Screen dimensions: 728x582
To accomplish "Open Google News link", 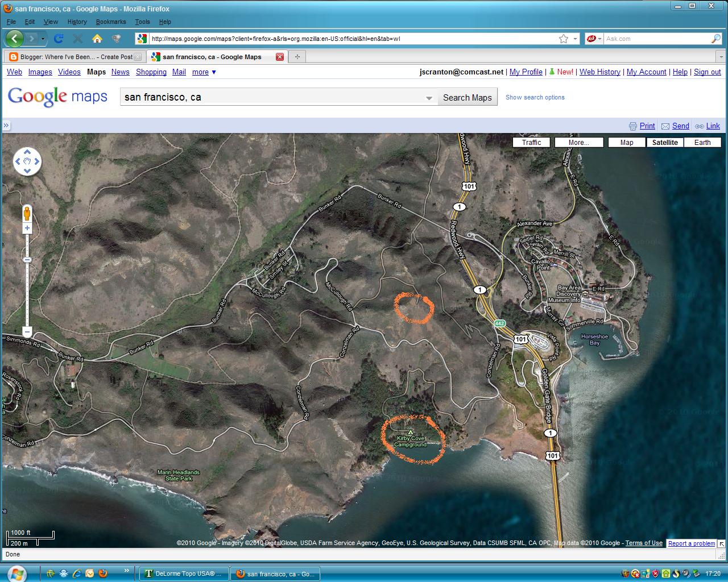I will (121, 72).
